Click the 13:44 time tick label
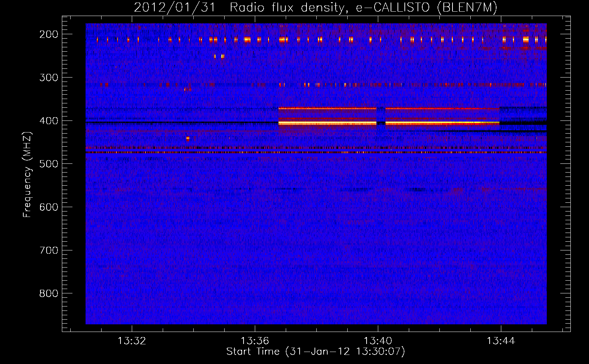589x364 pixels. point(501,341)
